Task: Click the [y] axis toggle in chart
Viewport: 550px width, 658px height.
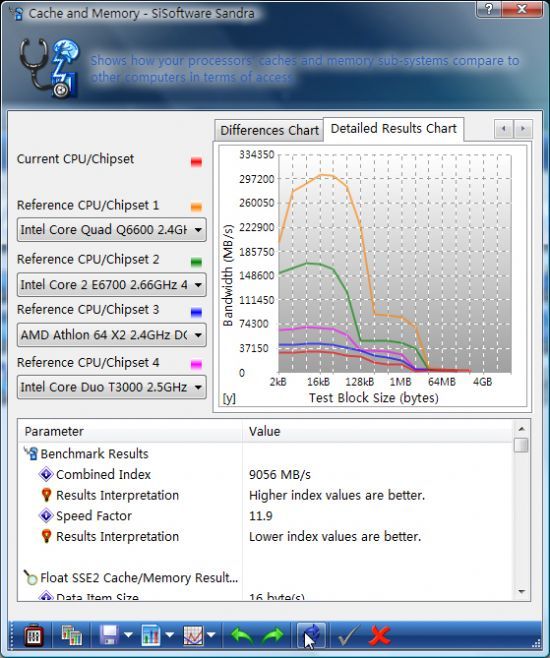Action: [229, 398]
